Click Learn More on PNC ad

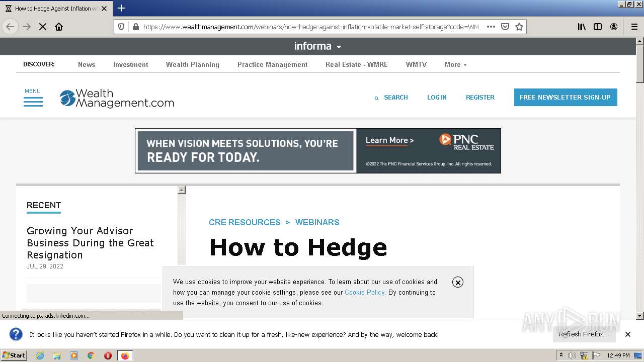click(389, 141)
